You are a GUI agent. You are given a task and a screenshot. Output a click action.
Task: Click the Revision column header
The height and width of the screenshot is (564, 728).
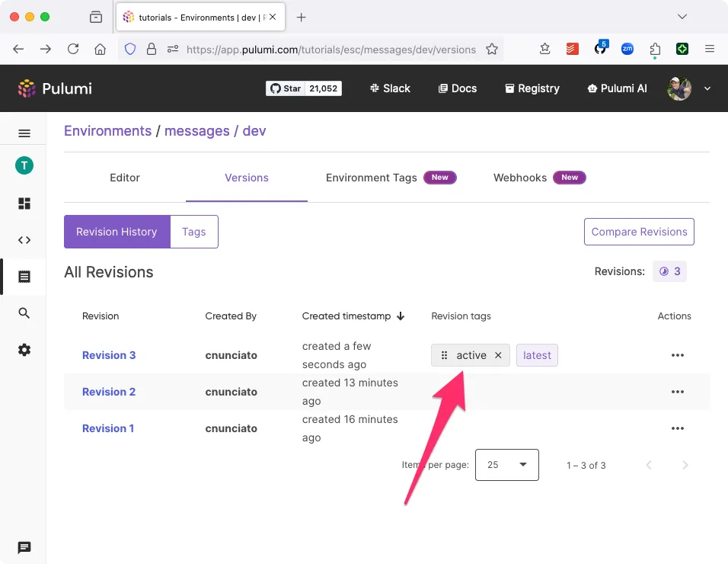click(101, 316)
